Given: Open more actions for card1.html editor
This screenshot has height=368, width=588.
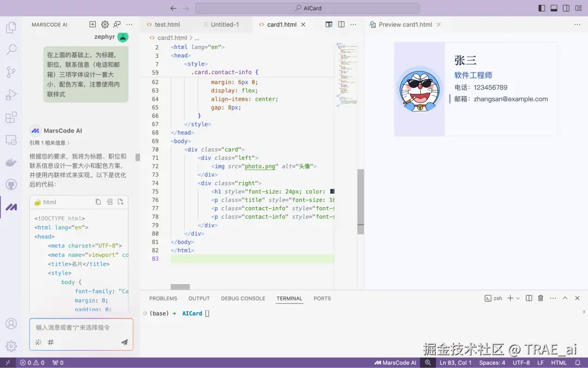Looking at the screenshot, I should [x=353, y=25].
